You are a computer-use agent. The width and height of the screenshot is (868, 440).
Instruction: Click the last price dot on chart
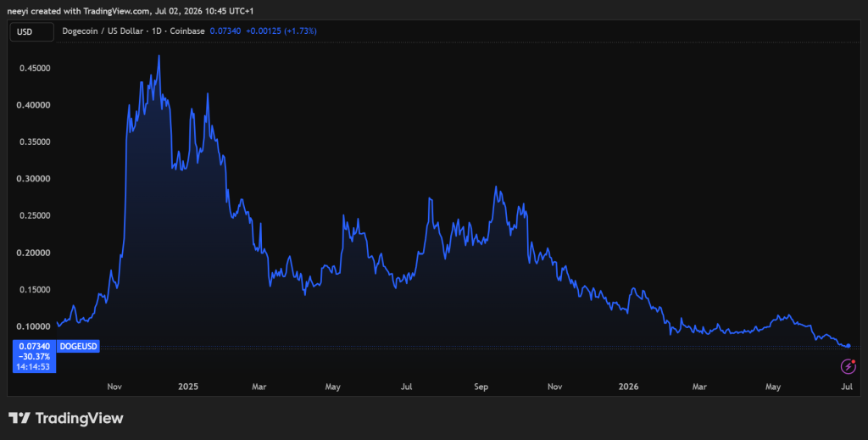848,346
